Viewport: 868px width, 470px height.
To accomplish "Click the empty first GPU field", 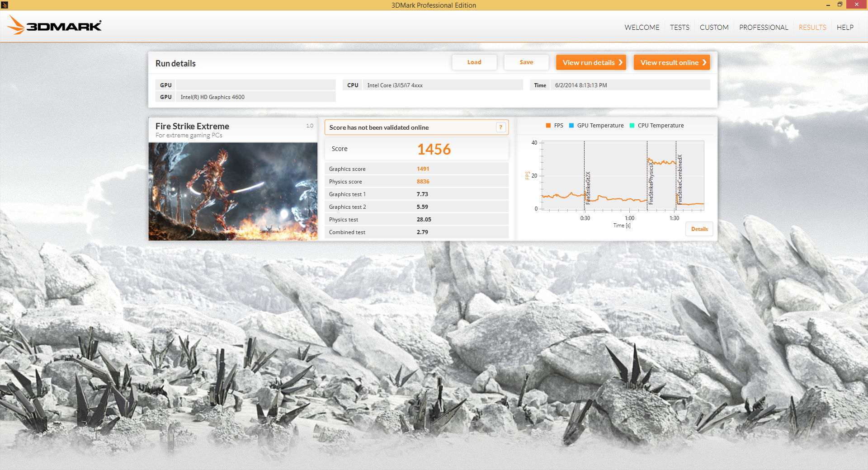I will (x=255, y=85).
